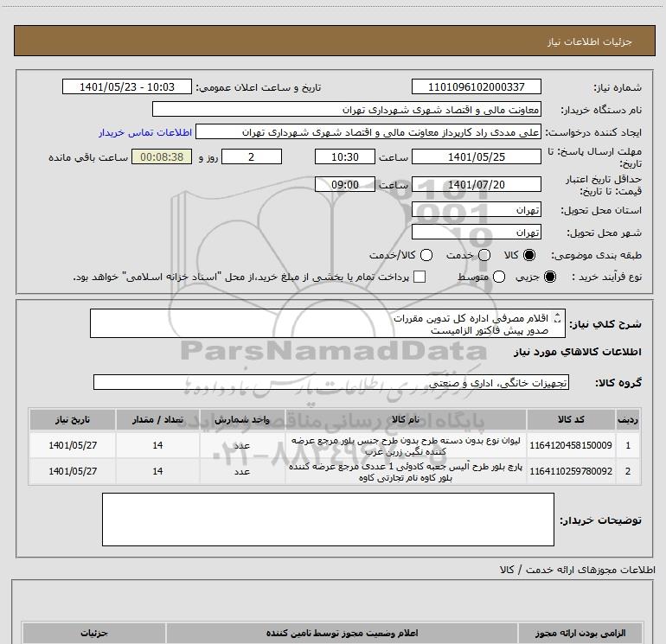Click the توضیحات خریدار text area
Screen dimensions: 666x644
[x=328, y=520]
